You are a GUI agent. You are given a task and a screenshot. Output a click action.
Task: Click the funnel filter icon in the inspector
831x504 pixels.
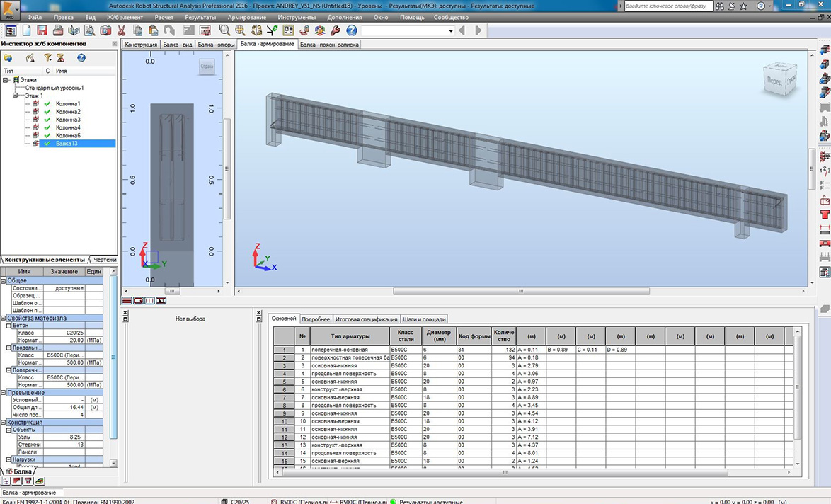point(47,58)
